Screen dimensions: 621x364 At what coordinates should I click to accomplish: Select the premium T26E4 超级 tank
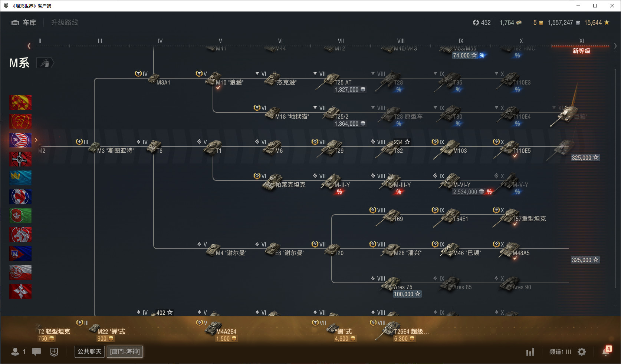[x=400, y=331]
